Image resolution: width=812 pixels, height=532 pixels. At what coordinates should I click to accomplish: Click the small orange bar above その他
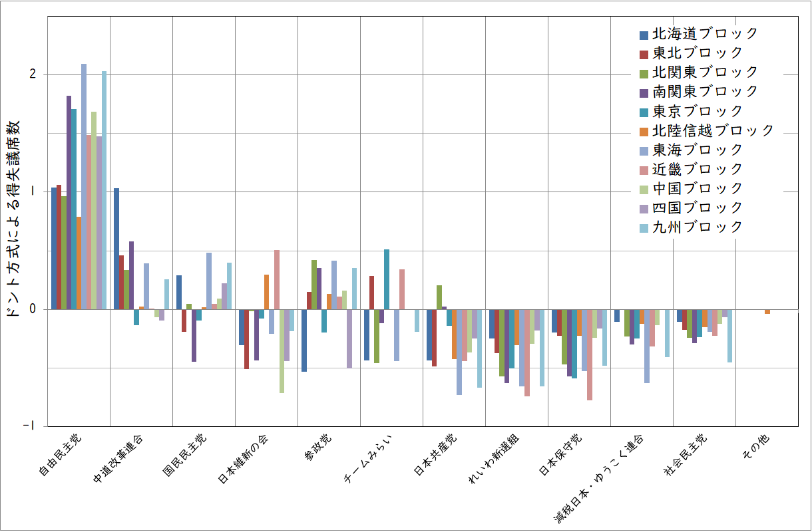tap(767, 312)
